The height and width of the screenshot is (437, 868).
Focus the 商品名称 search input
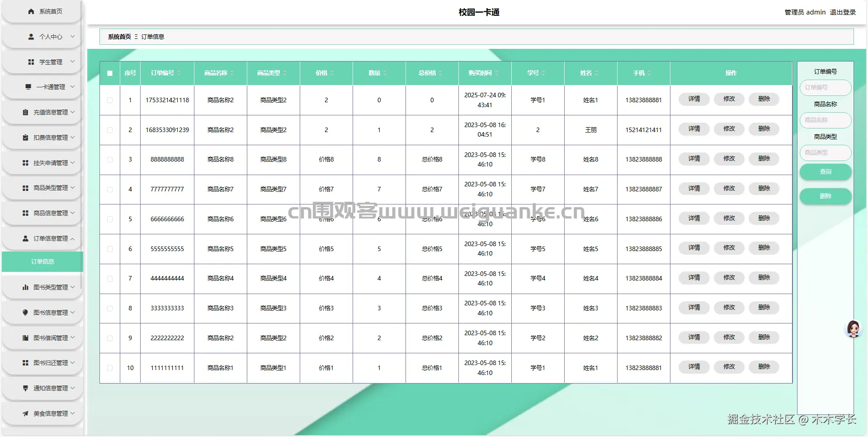tap(826, 120)
